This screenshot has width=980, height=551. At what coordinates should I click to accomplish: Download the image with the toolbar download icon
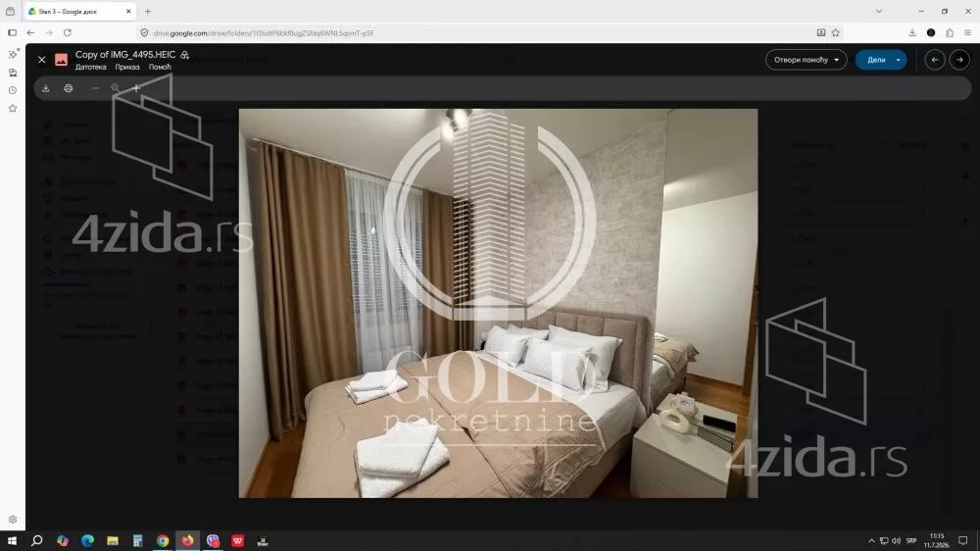pos(46,89)
